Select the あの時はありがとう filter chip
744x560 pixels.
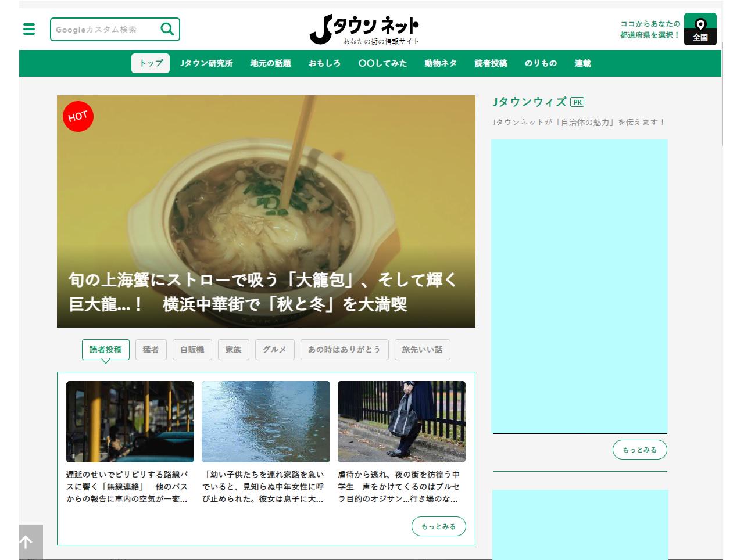click(344, 349)
